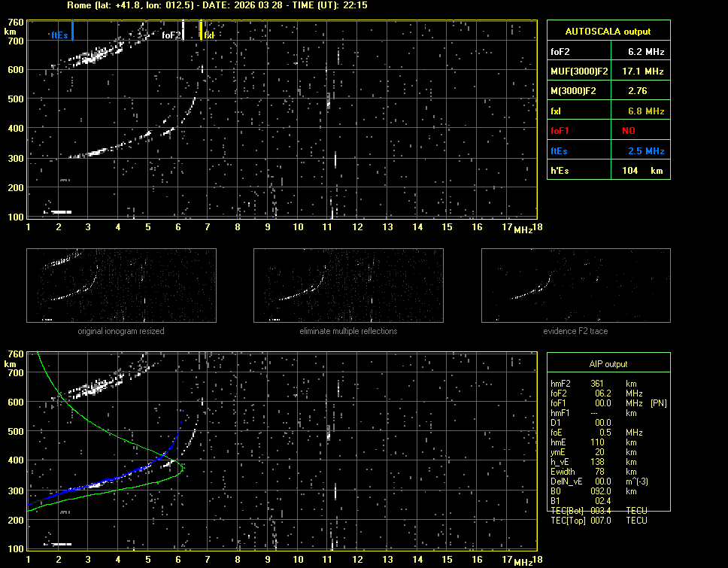Click the white foF2 marker label
Image resolution: width=728 pixels, height=568 pixels.
[171, 35]
